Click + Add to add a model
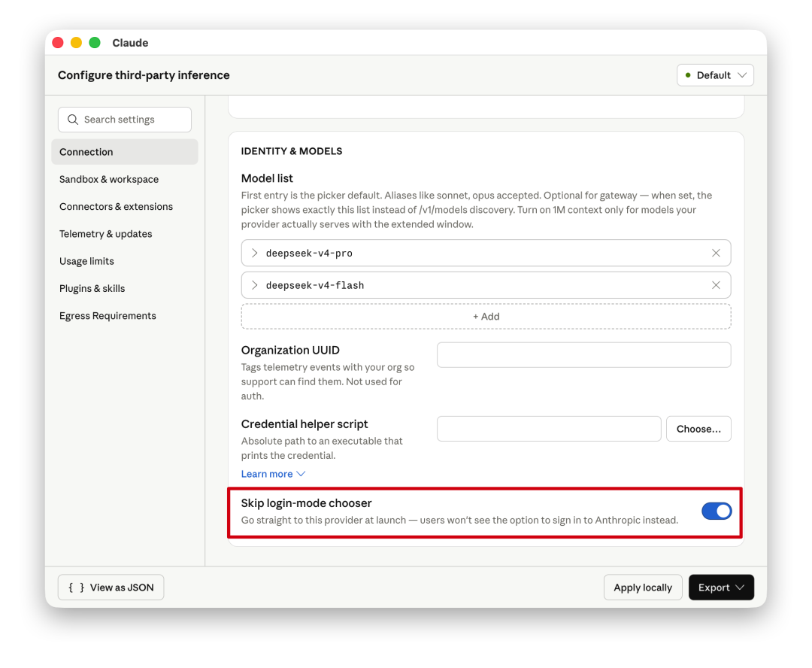The height and width of the screenshot is (668, 812). 486,317
